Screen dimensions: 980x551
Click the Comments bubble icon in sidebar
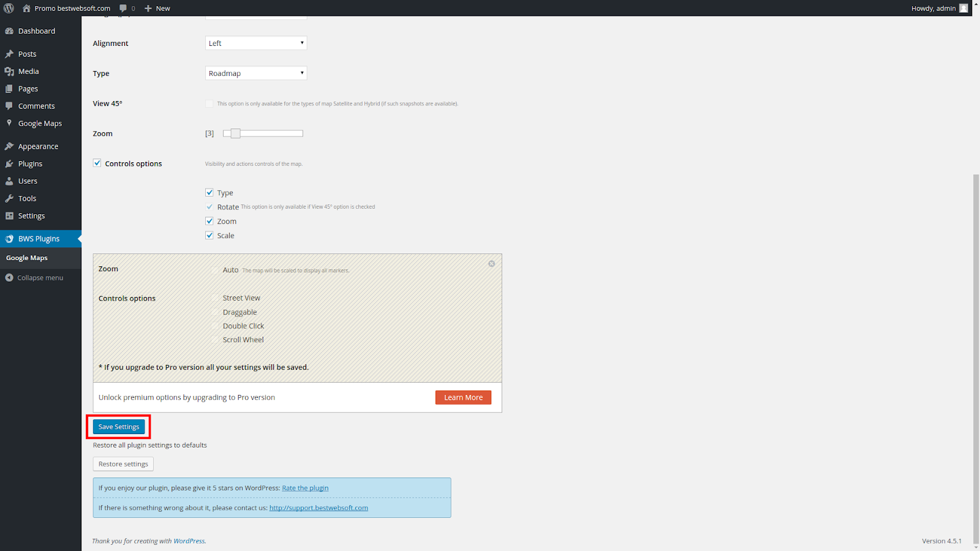pos(9,106)
